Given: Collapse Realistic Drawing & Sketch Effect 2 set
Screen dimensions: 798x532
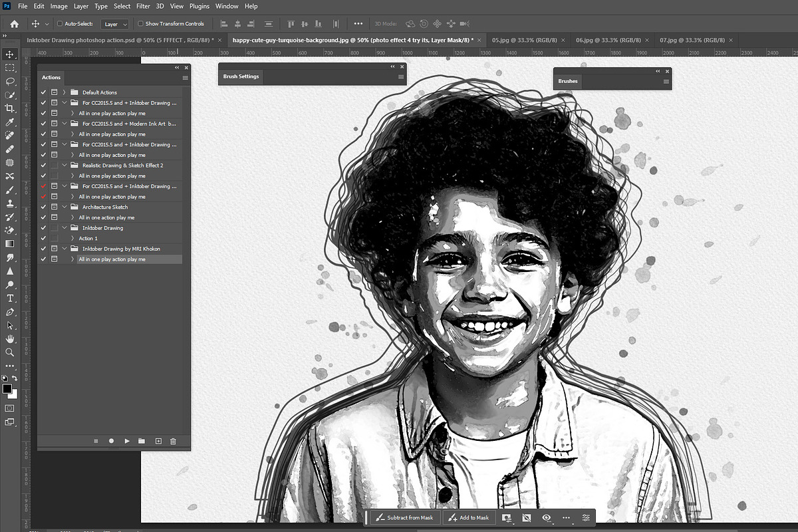Looking at the screenshot, I should (64, 165).
